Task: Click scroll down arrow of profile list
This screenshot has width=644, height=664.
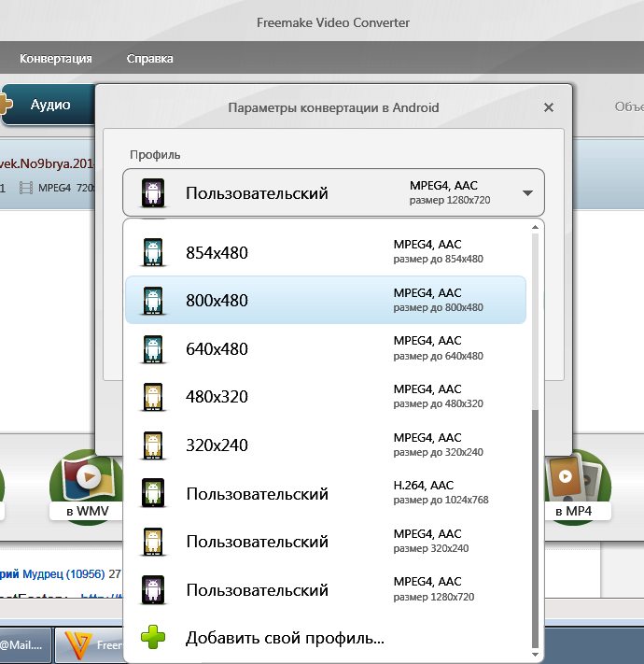Action: tap(535, 655)
